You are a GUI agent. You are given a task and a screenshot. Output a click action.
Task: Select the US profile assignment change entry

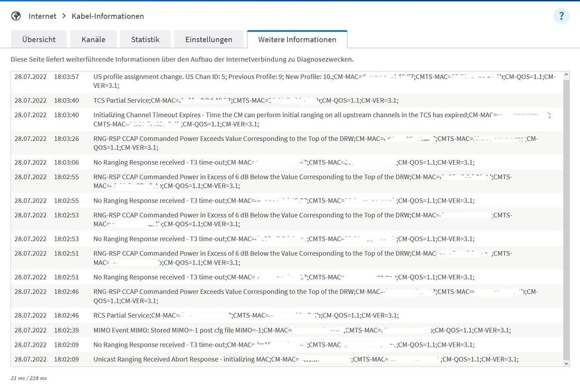(287, 81)
